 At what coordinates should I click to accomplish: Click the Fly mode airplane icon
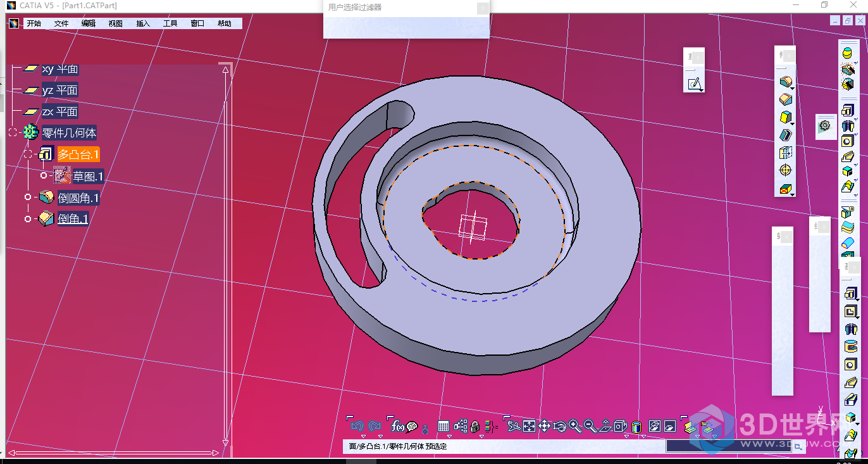tap(514, 427)
